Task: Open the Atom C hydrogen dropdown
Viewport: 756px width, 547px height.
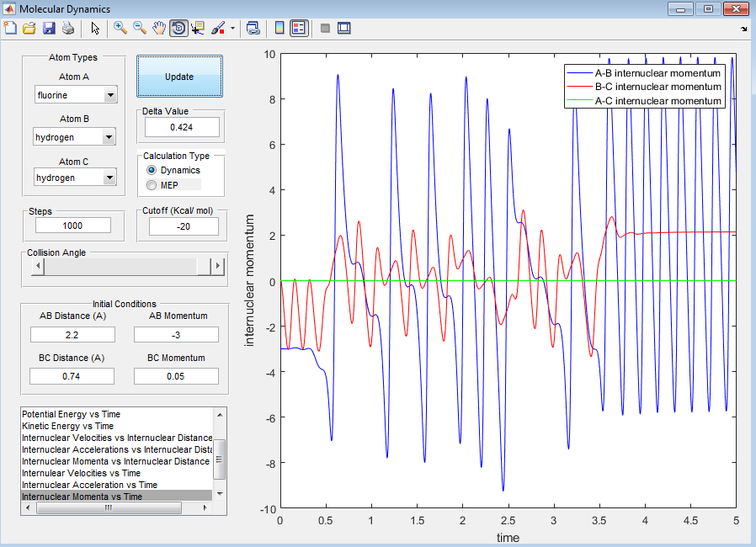Action: (x=75, y=178)
